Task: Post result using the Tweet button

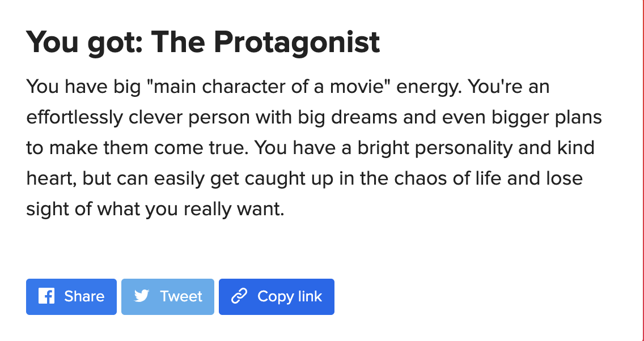Action: 168,297
